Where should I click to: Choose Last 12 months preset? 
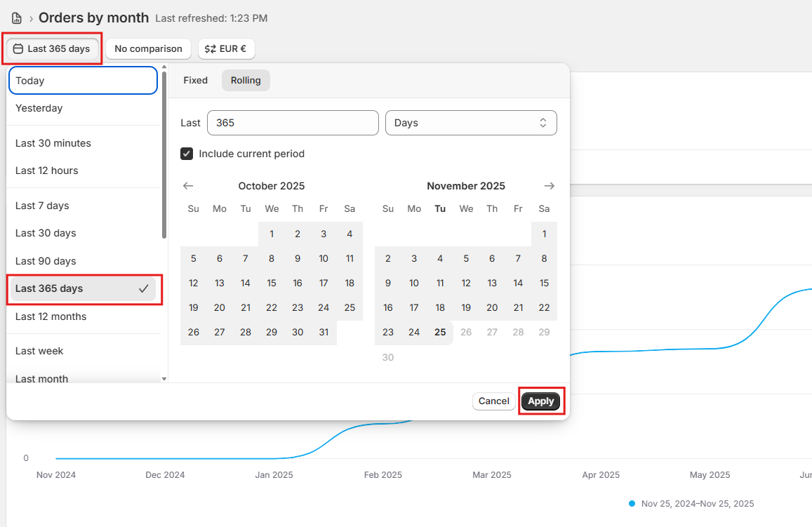(x=83, y=316)
